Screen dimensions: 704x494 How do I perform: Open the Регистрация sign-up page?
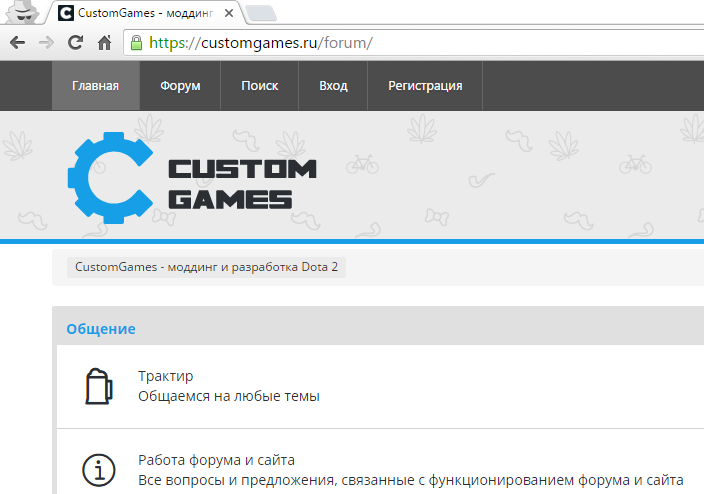(x=425, y=86)
